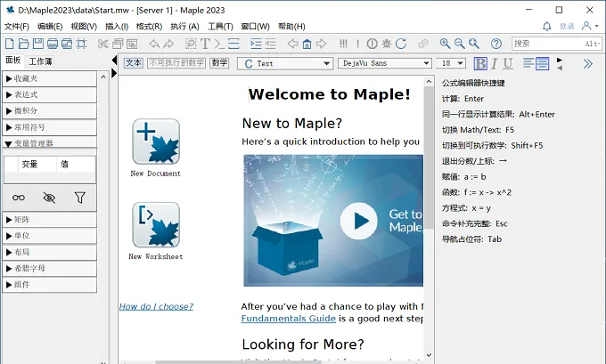
Task: Insert text paragraph with T icon
Action: click(205, 44)
